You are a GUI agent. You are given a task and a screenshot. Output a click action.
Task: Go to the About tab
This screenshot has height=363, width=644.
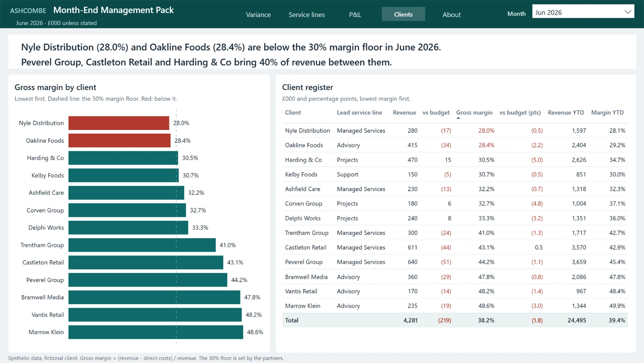point(452,15)
